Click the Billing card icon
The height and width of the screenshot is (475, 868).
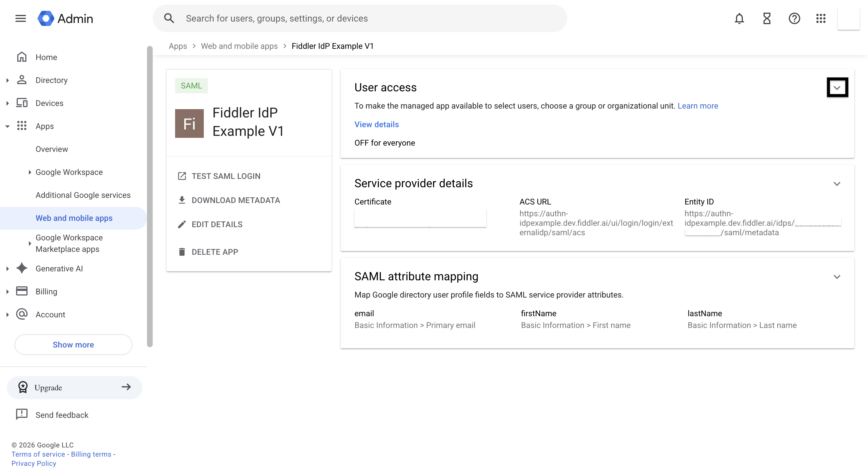click(22, 291)
